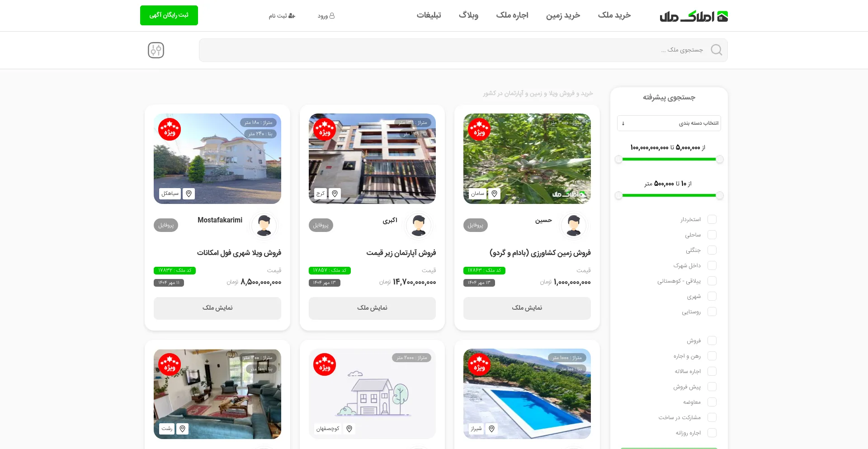Screen dimensions: 868x449
Task: Click نمایش ملک for the villa listing
Action: [217, 308]
